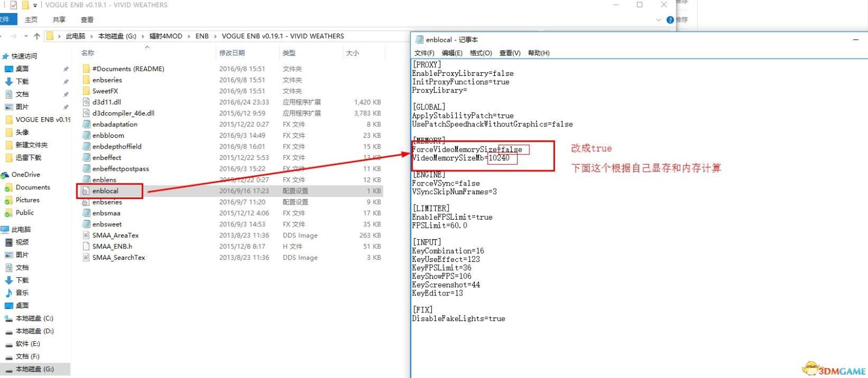Open the Music (音乐) library icon
This screenshot has height=378, width=868.
point(9,293)
